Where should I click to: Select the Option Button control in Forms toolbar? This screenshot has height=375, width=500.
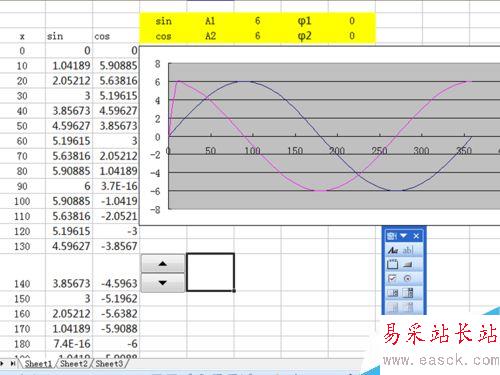click(408, 279)
